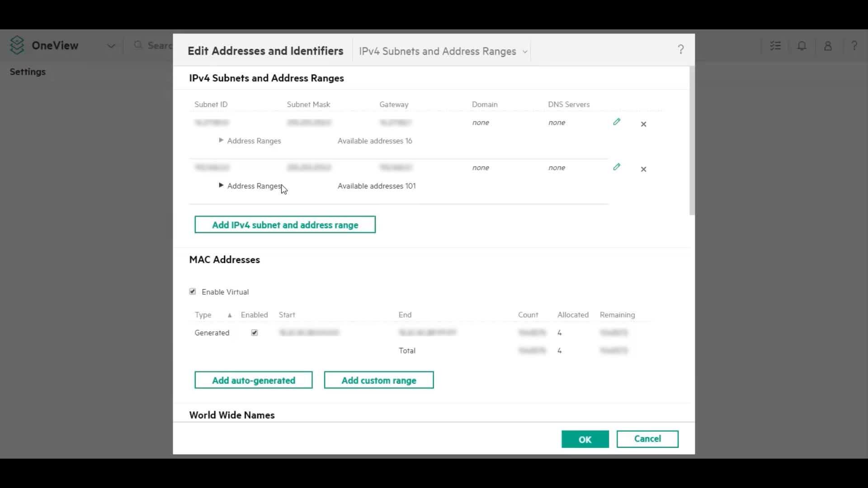Edit the second IPv4 subnet with pencil icon
868x488 pixels.
click(617, 167)
